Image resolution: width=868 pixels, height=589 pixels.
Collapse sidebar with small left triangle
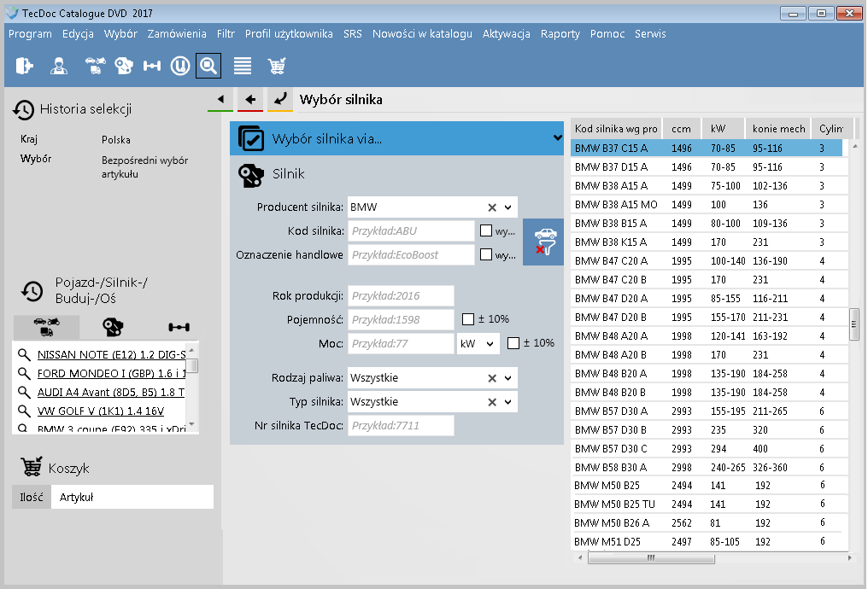click(x=220, y=99)
